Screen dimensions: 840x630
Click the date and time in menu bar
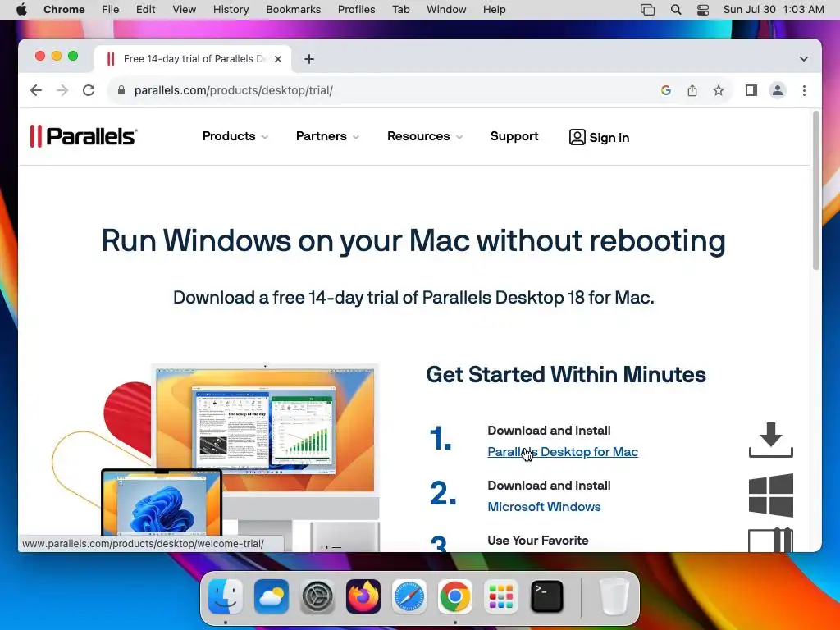tap(773, 10)
